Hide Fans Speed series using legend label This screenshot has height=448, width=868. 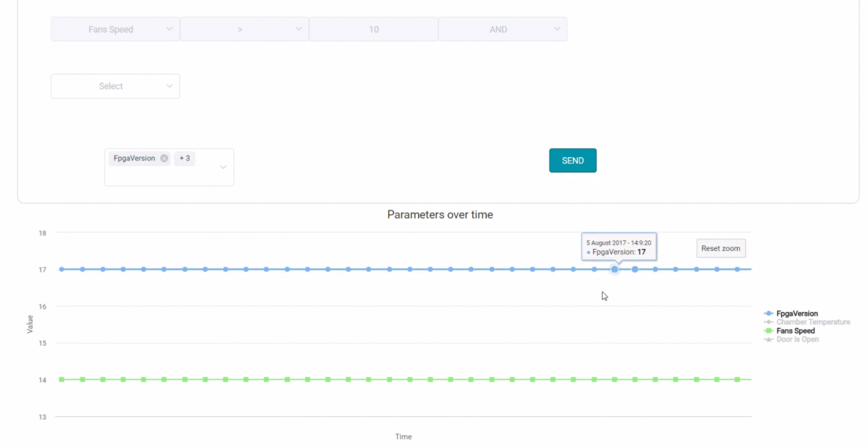(796, 331)
